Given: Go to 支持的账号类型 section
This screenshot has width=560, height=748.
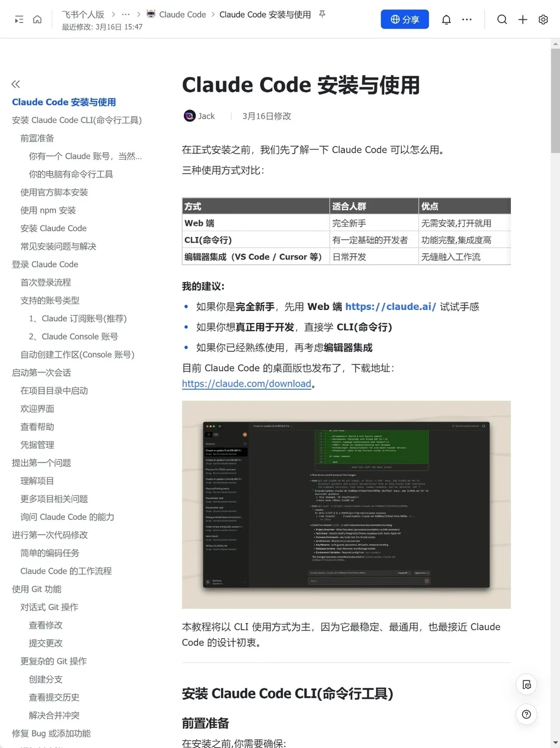Looking at the screenshot, I should pos(50,301).
